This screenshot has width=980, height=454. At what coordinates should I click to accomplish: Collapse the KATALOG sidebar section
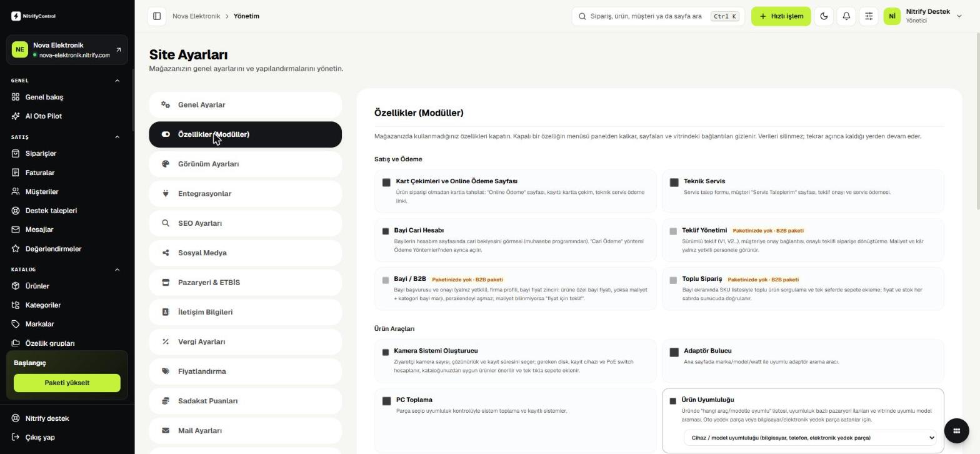click(x=117, y=270)
